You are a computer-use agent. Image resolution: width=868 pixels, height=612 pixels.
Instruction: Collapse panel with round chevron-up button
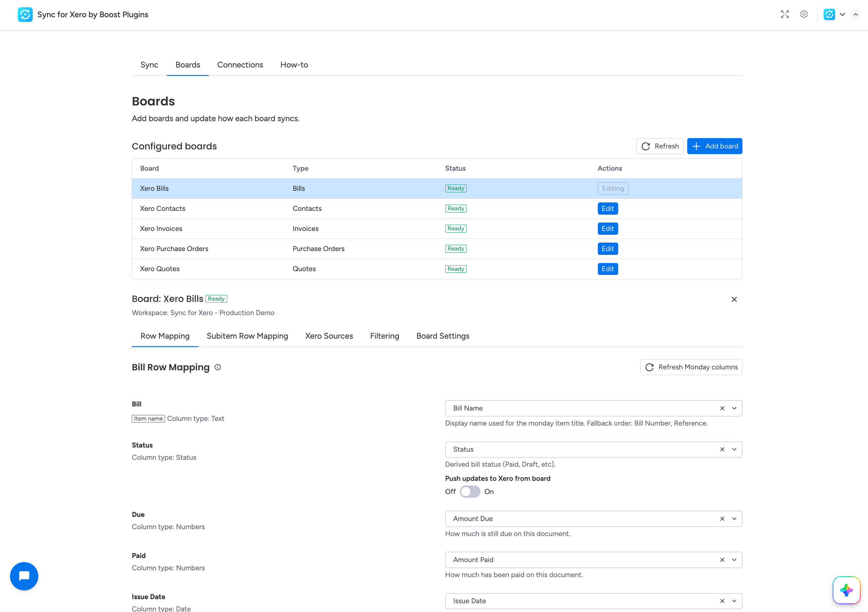click(855, 14)
